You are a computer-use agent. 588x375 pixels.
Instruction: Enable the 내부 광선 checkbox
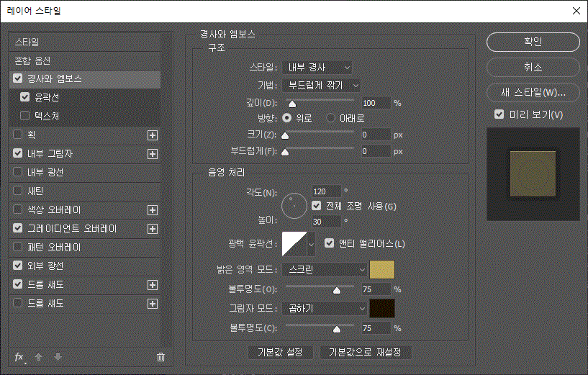[x=17, y=172]
